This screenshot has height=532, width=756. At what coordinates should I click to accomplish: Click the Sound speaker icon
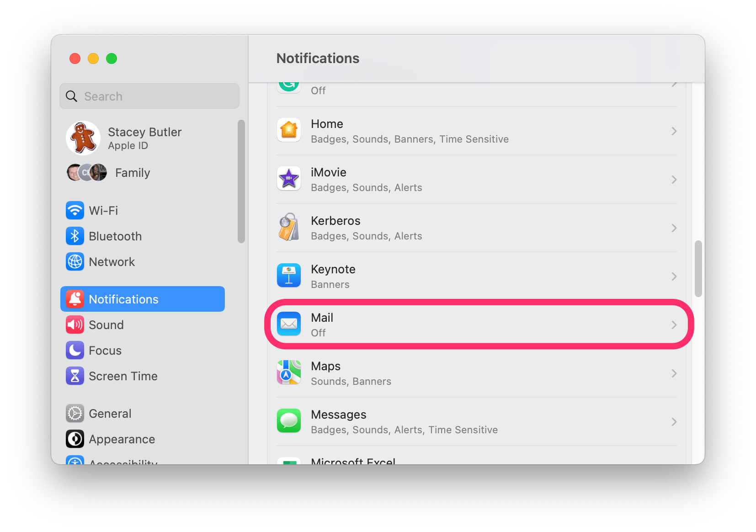[75, 325]
